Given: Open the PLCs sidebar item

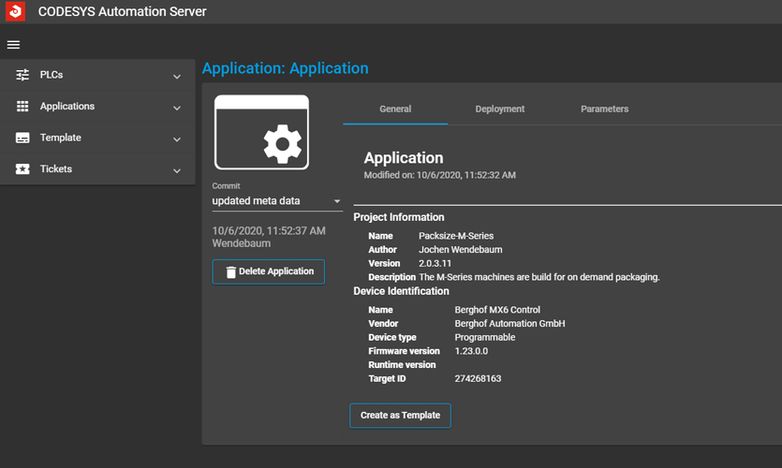Looking at the screenshot, I should [x=98, y=75].
